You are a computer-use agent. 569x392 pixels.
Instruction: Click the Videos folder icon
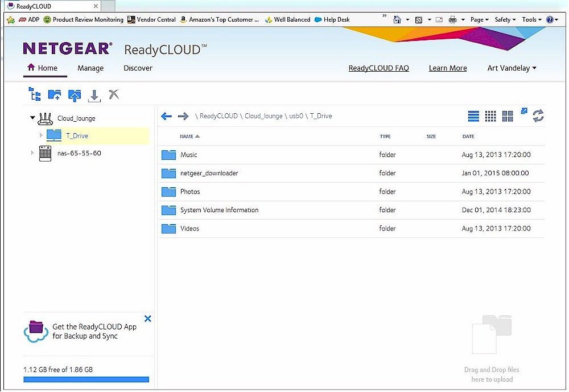tap(168, 229)
